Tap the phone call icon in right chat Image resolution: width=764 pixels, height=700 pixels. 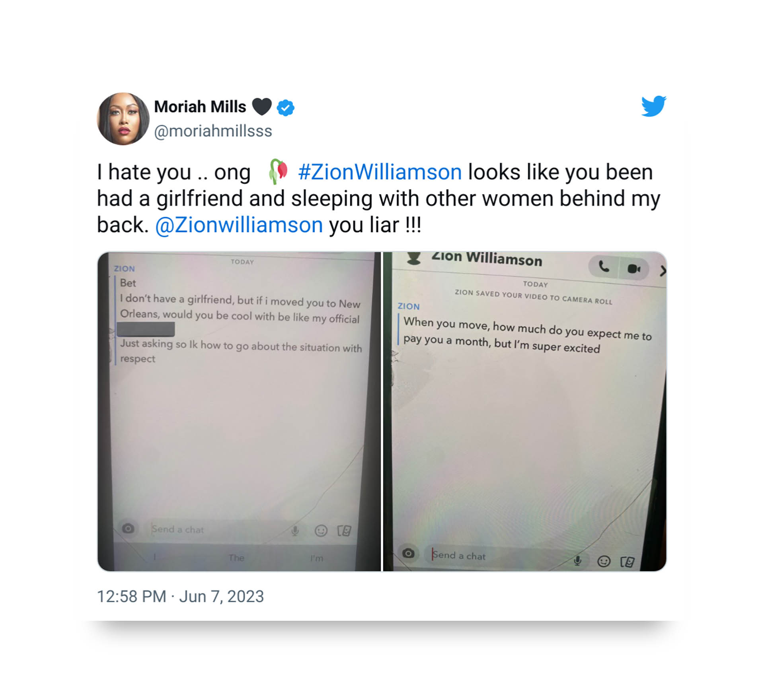pyautogui.click(x=604, y=267)
